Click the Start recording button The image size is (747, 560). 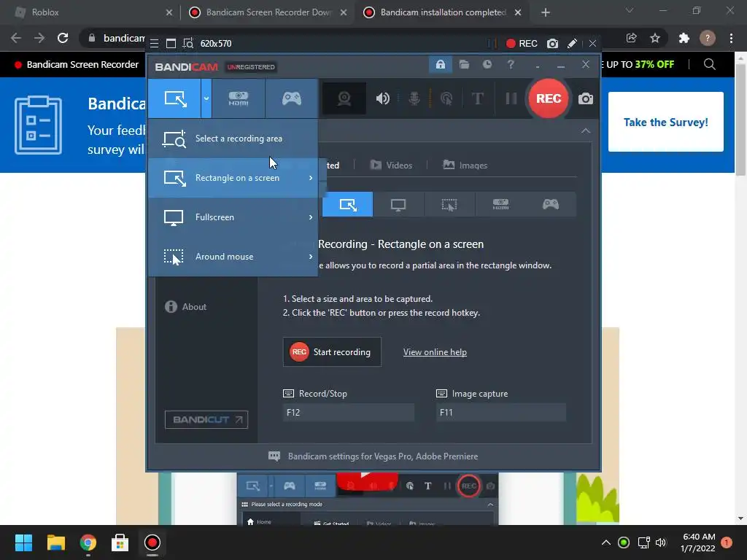[332, 352]
